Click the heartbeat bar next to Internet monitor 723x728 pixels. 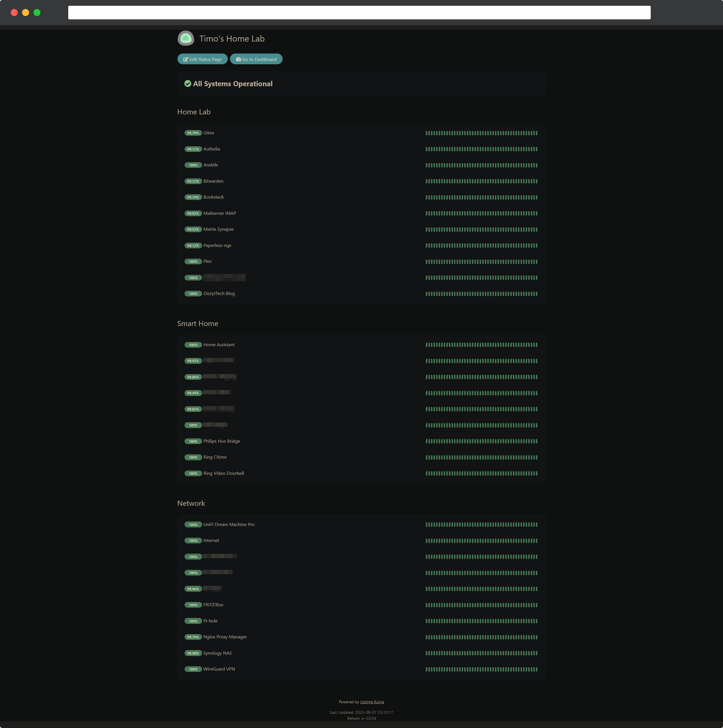[481, 540]
